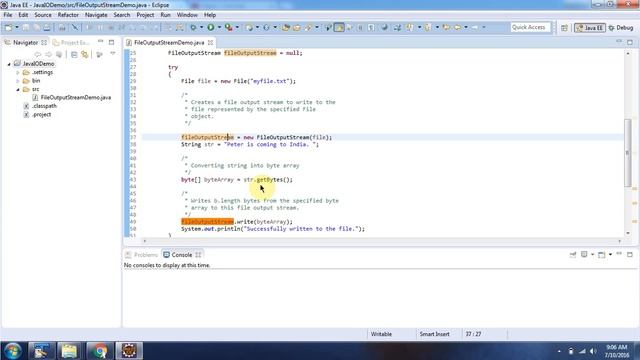The height and width of the screenshot is (360, 640).
Task: Minimize the Navigator panel
Action: click(x=100, y=42)
